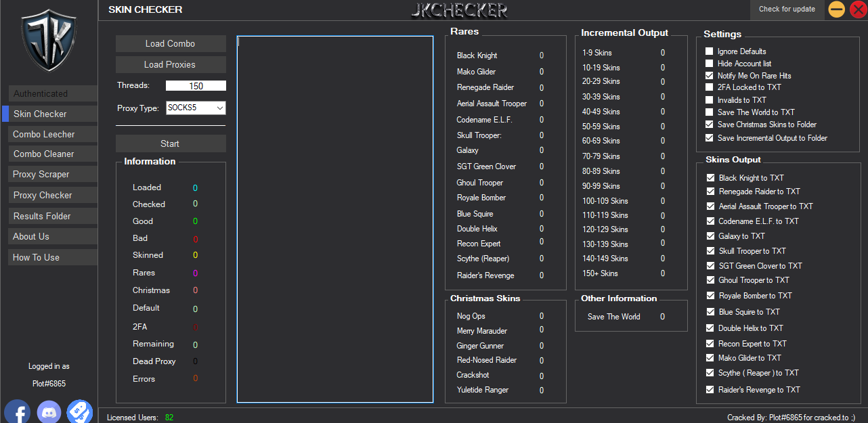
Task: Toggle Save Christmas Skins to Folder
Action: click(x=709, y=125)
